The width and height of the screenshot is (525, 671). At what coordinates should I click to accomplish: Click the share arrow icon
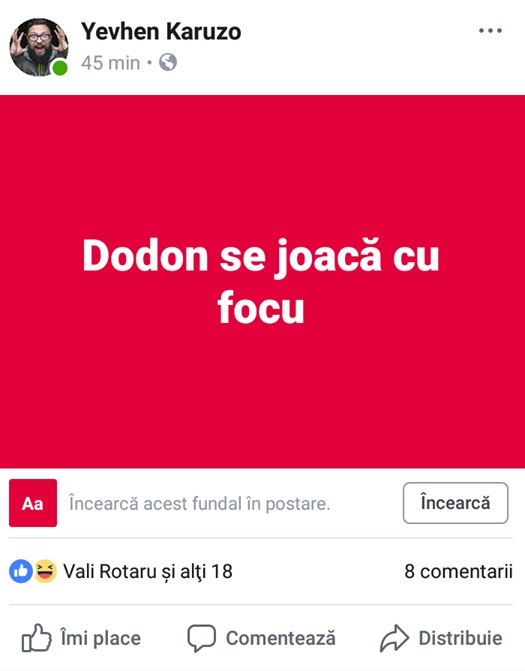(394, 638)
